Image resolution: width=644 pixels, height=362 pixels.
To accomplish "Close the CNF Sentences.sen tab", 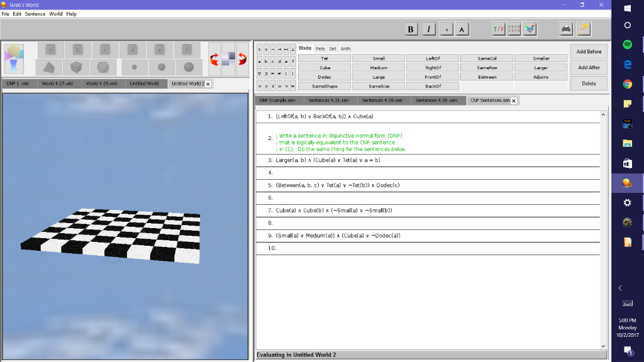I will click(514, 101).
